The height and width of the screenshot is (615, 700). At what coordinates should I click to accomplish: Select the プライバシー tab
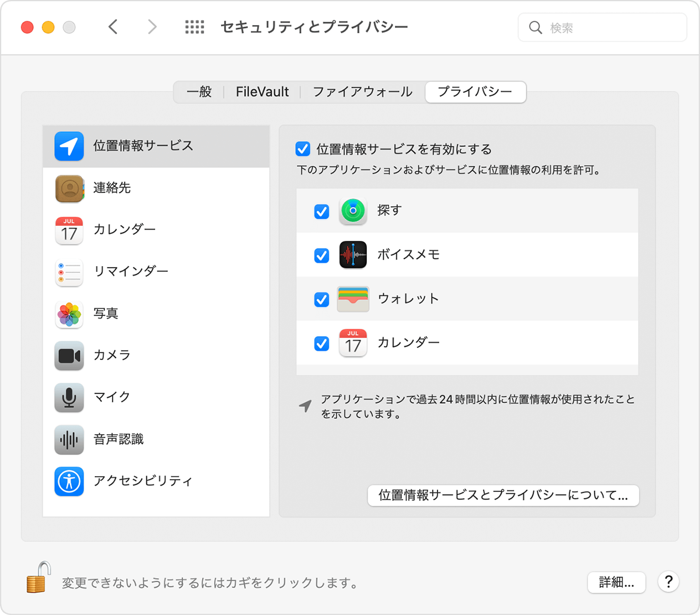coord(475,92)
